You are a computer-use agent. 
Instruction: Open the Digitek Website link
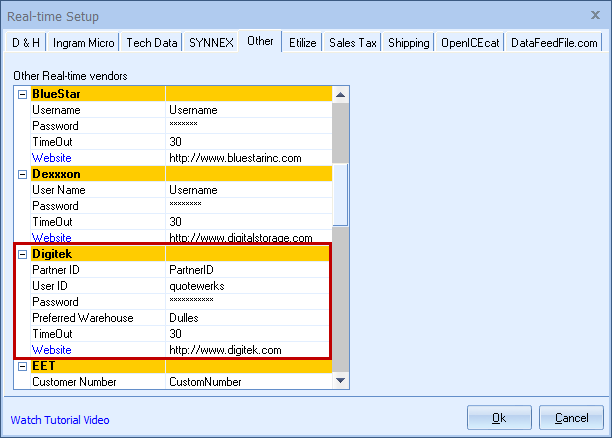(52, 350)
